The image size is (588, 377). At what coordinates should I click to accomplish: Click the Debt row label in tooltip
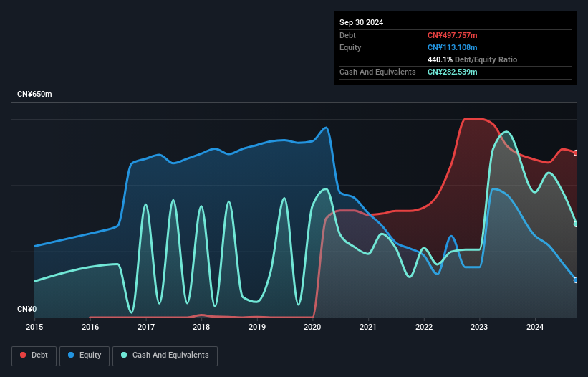(347, 35)
